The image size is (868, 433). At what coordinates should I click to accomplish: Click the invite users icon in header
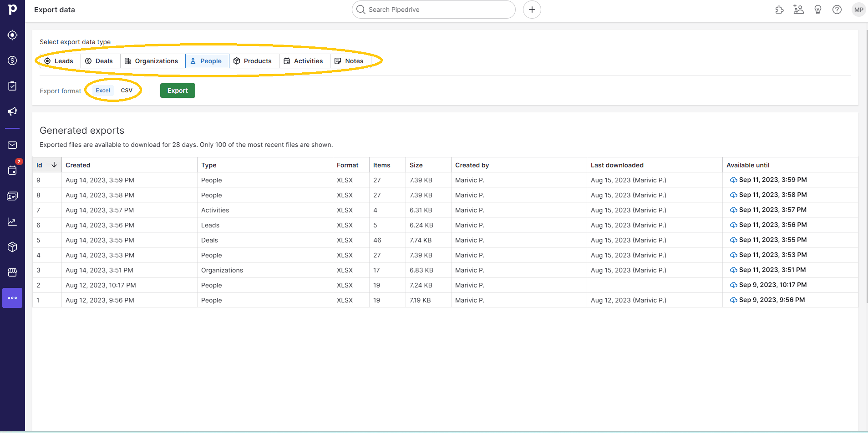(x=799, y=10)
